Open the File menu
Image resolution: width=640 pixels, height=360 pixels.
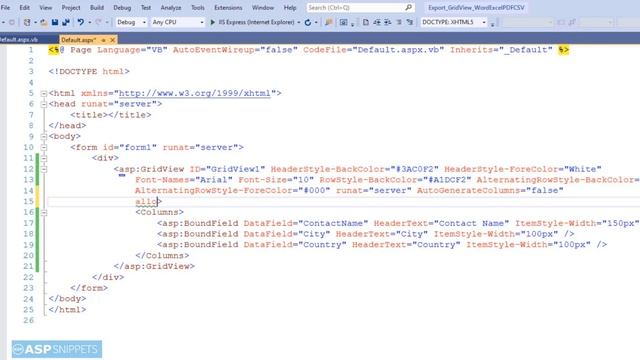pyautogui.click(x=6, y=7)
